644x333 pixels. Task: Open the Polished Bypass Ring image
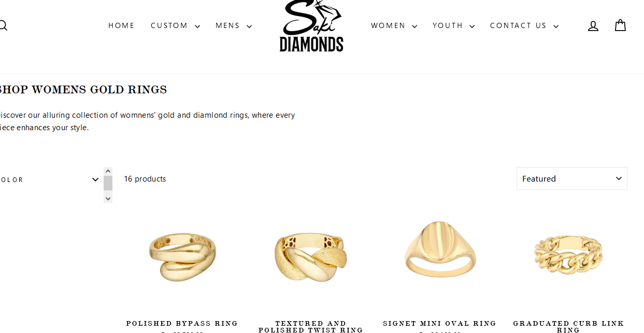coord(182,257)
